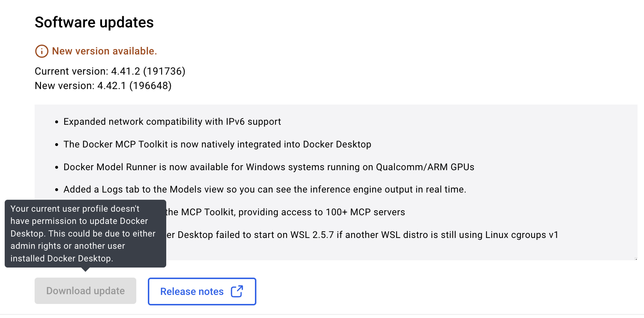The height and width of the screenshot is (318, 644).
Task: Click the tooltip's pointer arrow above Download update
Action: (85, 269)
